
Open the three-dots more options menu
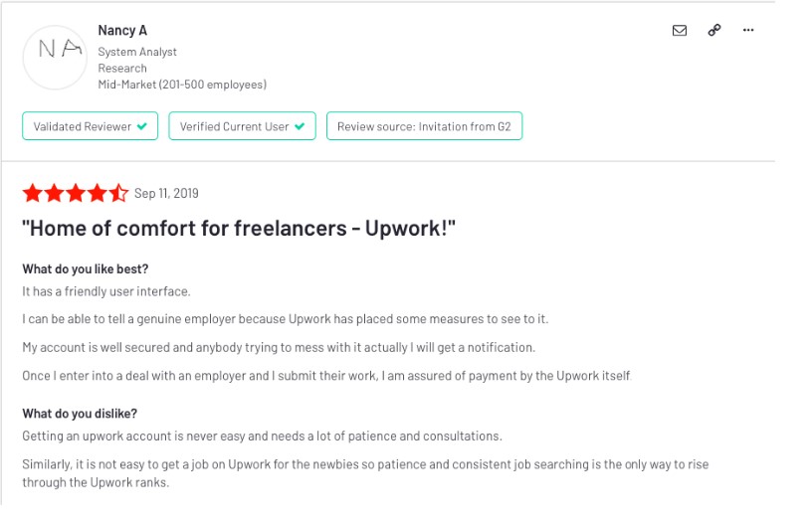click(747, 30)
